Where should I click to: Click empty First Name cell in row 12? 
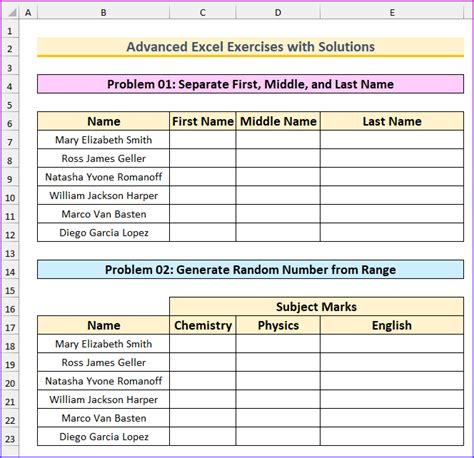point(202,232)
